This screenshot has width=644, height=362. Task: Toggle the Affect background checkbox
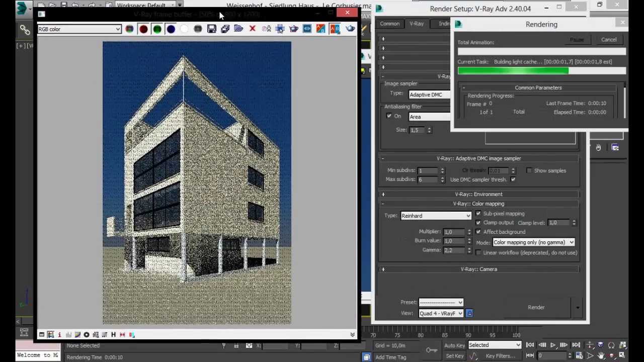coord(478,232)
